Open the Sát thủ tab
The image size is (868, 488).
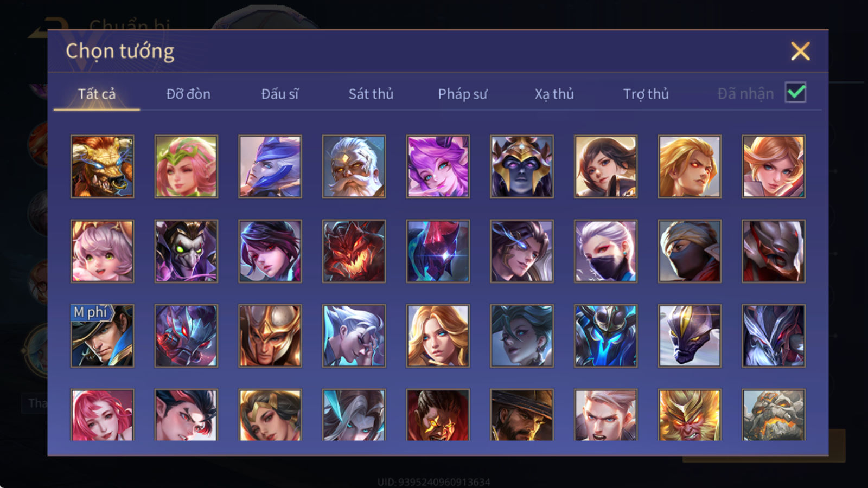pyautogui.click(x=371, y=94)
